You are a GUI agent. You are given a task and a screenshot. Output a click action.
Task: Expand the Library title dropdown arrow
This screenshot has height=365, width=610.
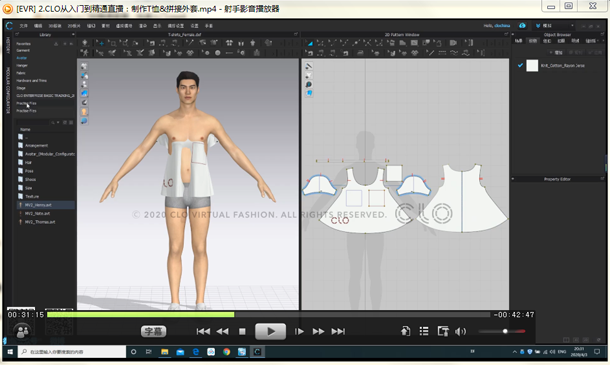(x=73, y=35)
